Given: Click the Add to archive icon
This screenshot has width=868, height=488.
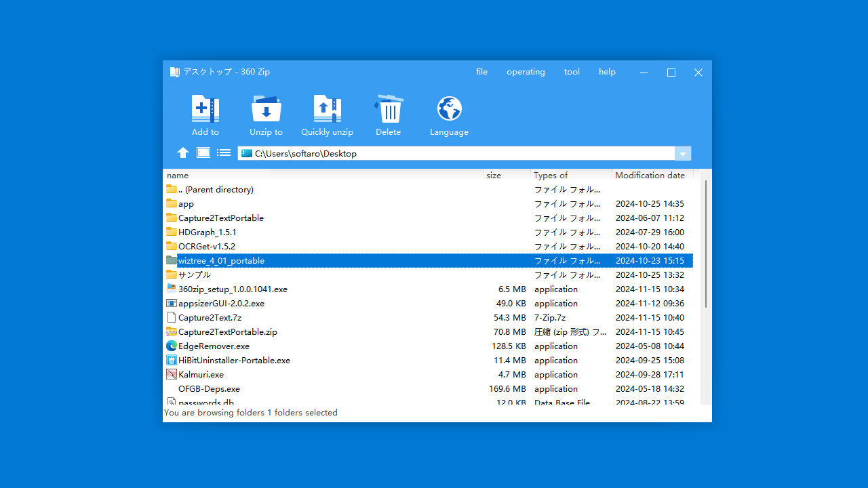Looking at the screenshot, I should click(x=205, y=108).
